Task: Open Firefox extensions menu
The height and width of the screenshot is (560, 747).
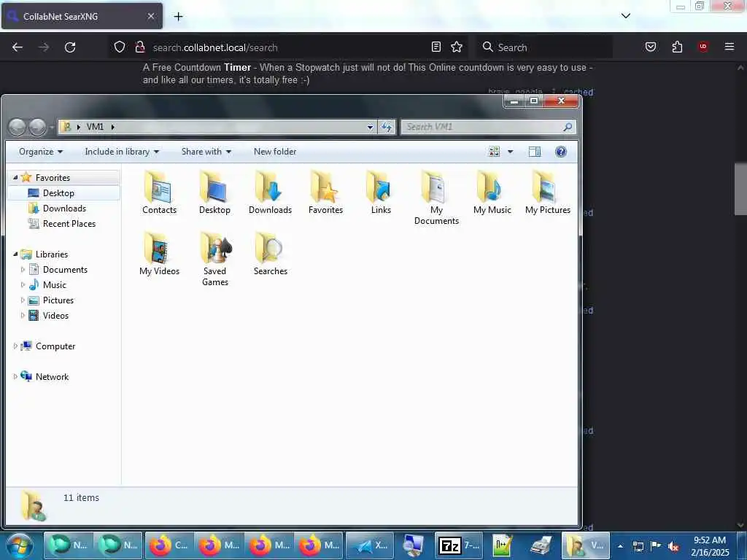Action: point(677,47)
